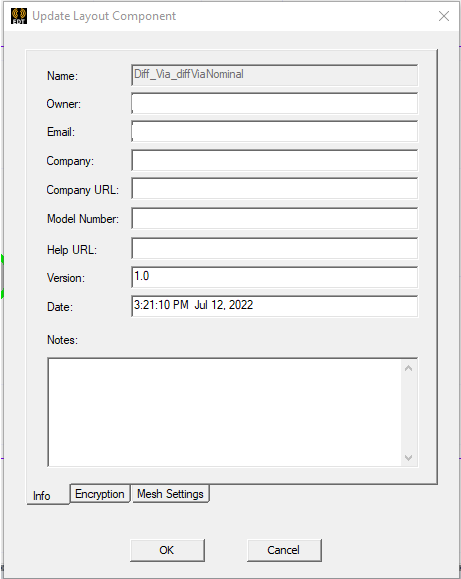Click the Notes label
461x579 pixels.
tap(62, 340)
